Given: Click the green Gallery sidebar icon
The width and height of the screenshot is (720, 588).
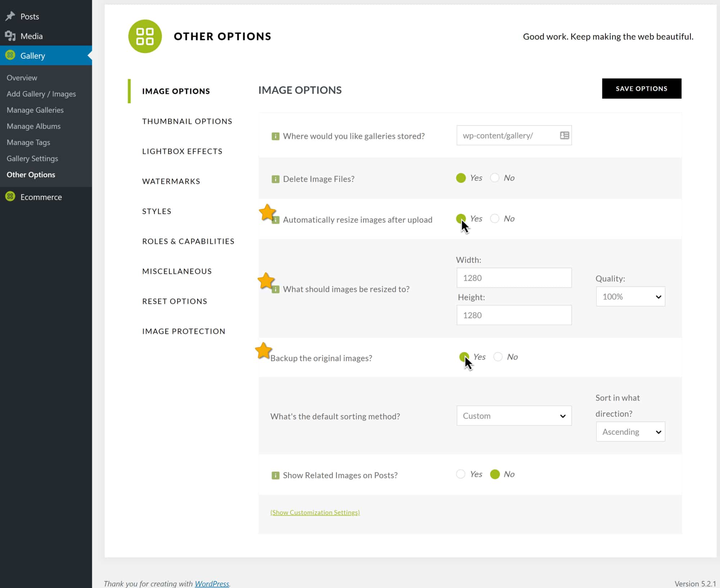Looking at the screenshot, I should coord(10,55).
